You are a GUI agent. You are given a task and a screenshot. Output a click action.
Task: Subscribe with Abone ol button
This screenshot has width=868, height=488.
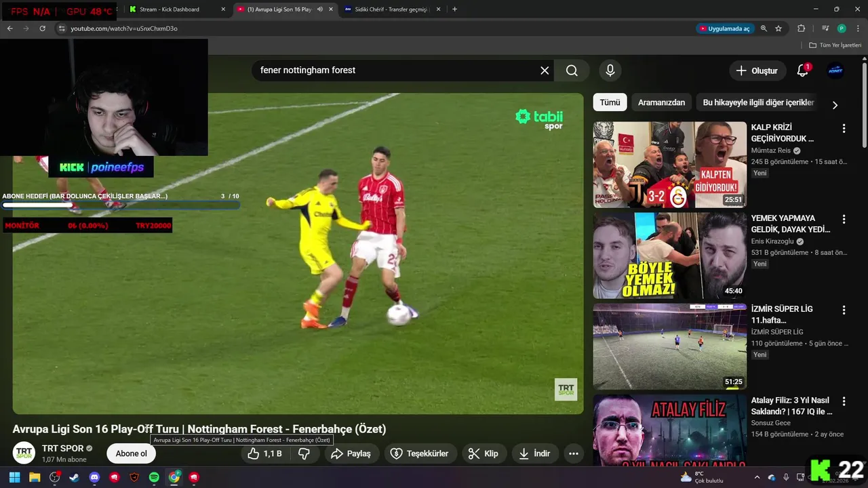pyautogui.click(x=131, y=453)
